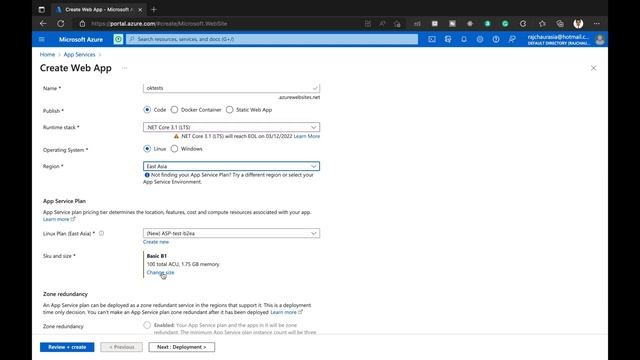
Task: Click the '.azurewebsites.net' suffix text
Action: tap(299, 97)
